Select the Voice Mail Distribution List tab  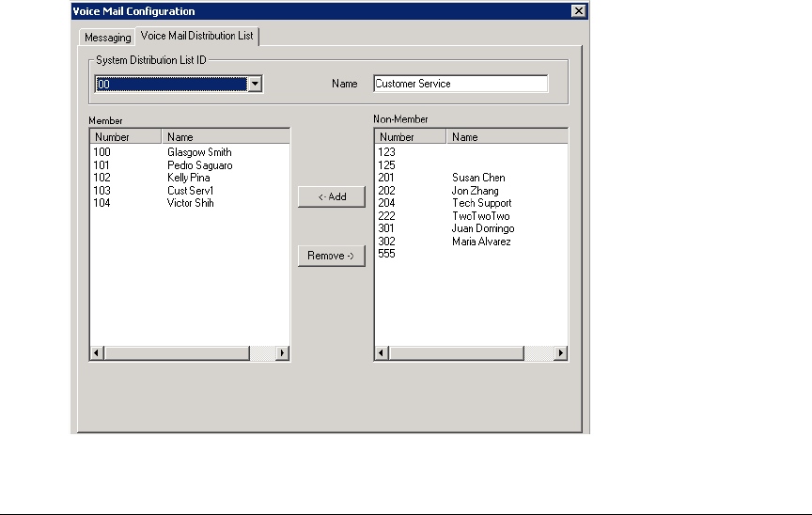196,36
